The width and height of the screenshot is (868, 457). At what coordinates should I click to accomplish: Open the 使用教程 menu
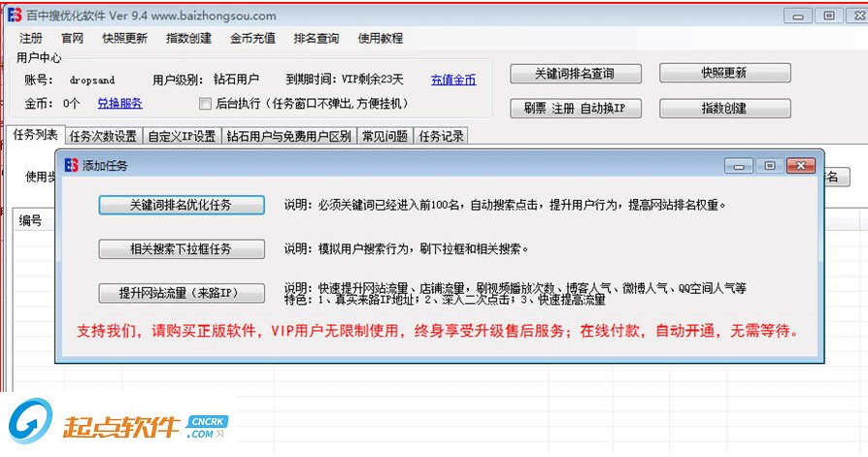[381, 39]
